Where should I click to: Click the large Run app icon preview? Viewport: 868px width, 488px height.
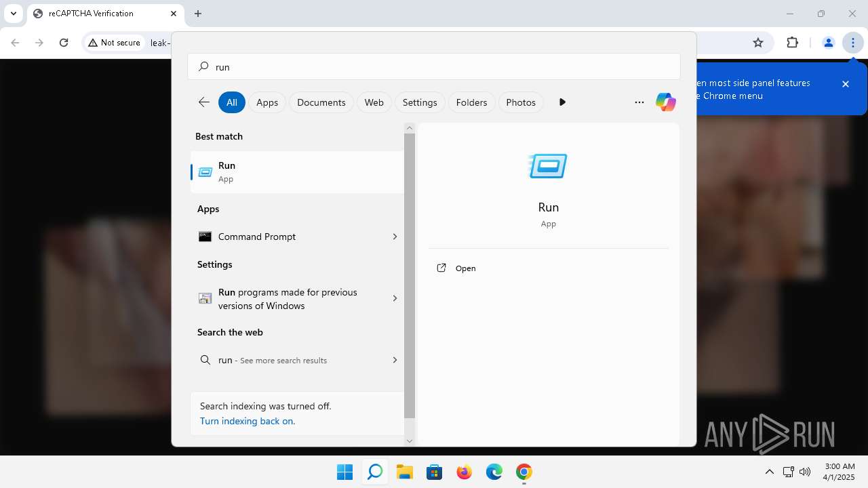pyautogui.click(x=548, y=166)
